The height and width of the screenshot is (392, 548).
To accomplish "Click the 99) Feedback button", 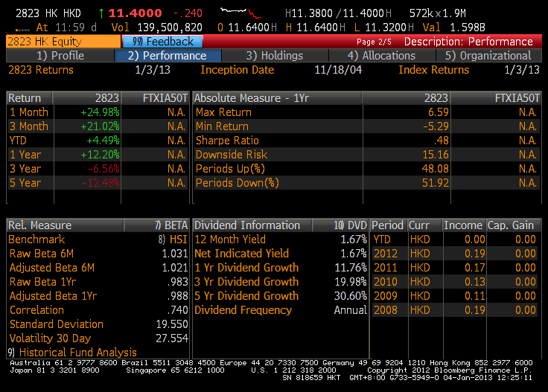I will pyautogui.click(x=162, y=42).
